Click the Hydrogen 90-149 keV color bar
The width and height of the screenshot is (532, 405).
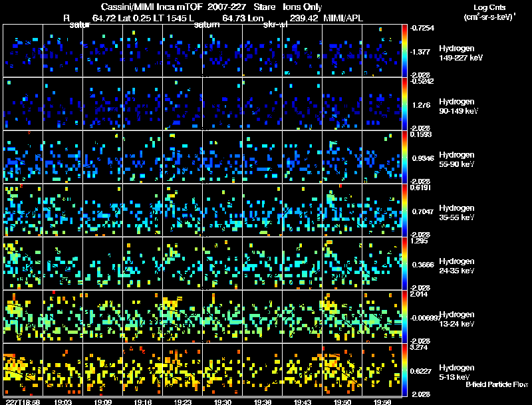pos(404,104)
